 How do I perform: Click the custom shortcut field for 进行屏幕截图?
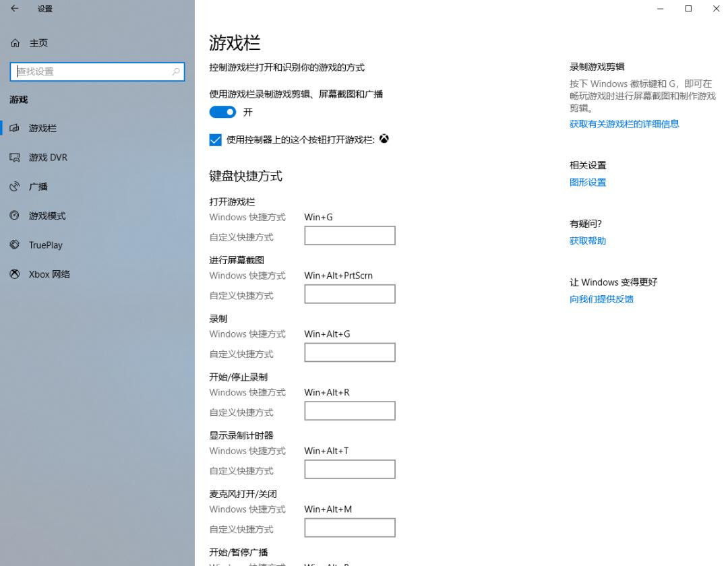349,294
